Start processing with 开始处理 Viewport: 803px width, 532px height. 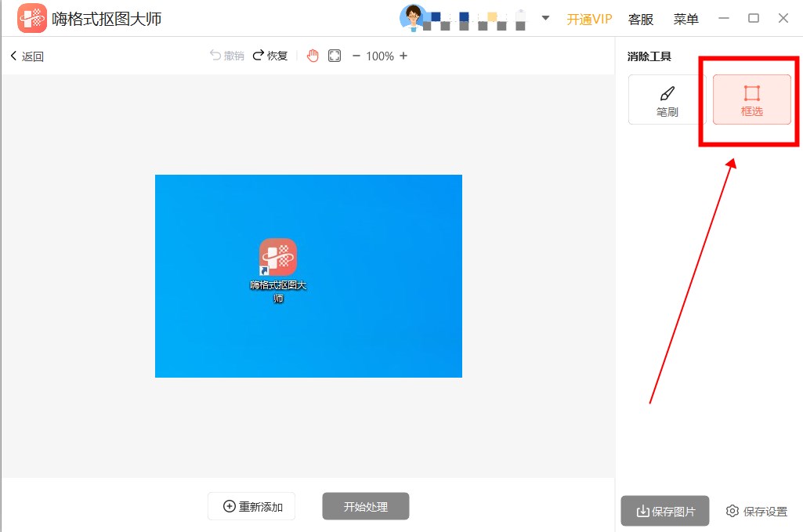366,506
